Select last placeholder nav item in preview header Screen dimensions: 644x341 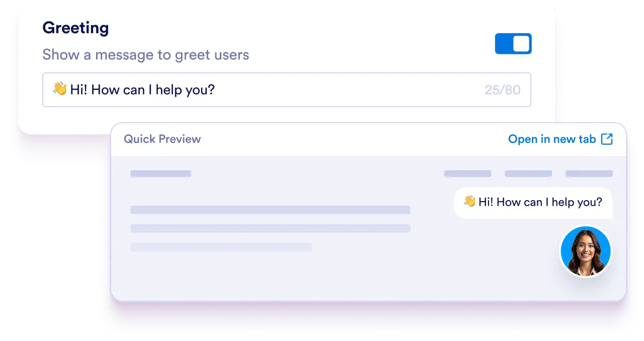click(589, 174)
